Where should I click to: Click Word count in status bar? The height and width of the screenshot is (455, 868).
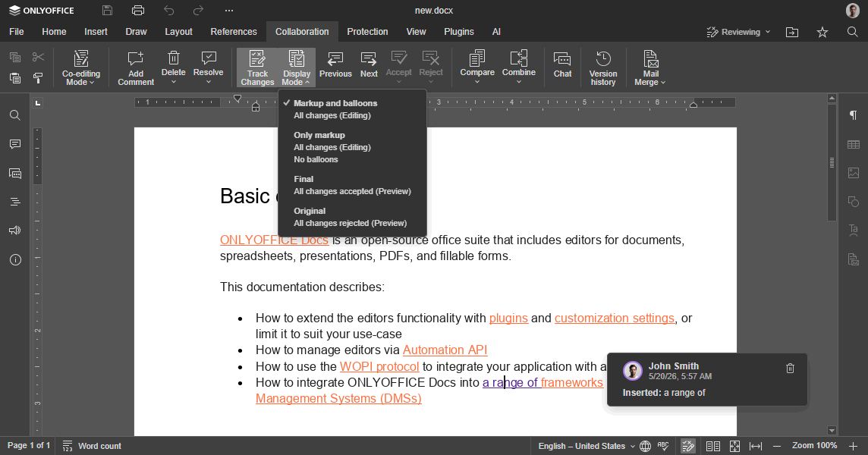point(92,446)
